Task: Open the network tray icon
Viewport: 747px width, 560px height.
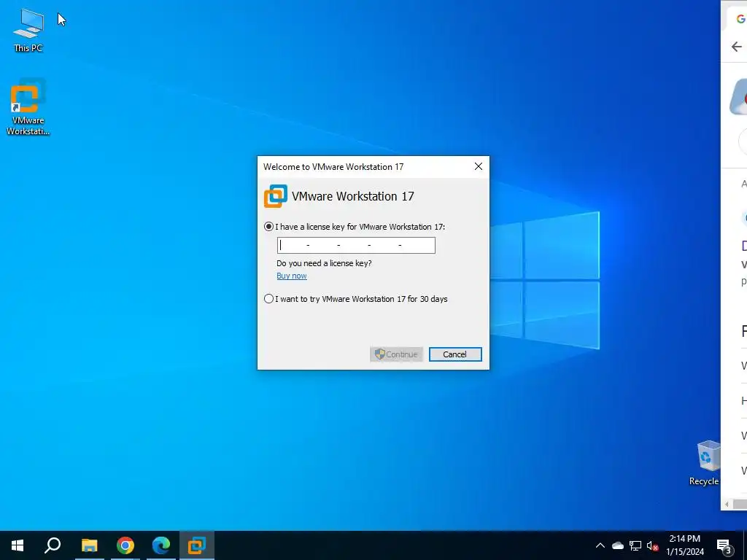Action: click(x=635, y=545)
